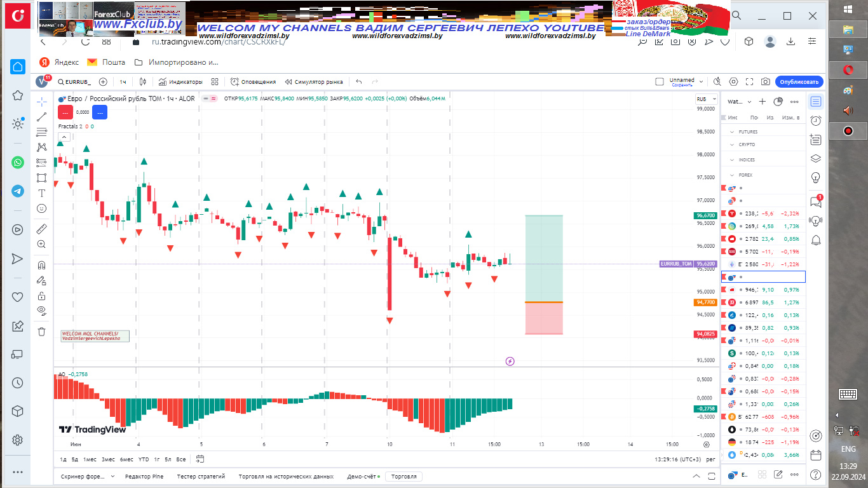Select the Text annotation tool

click(x=42, y=193)
